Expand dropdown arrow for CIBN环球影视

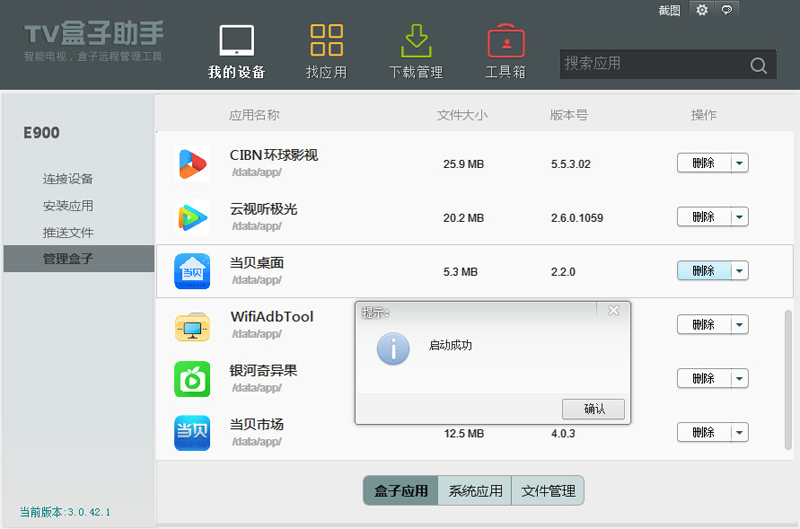(740, 163)
